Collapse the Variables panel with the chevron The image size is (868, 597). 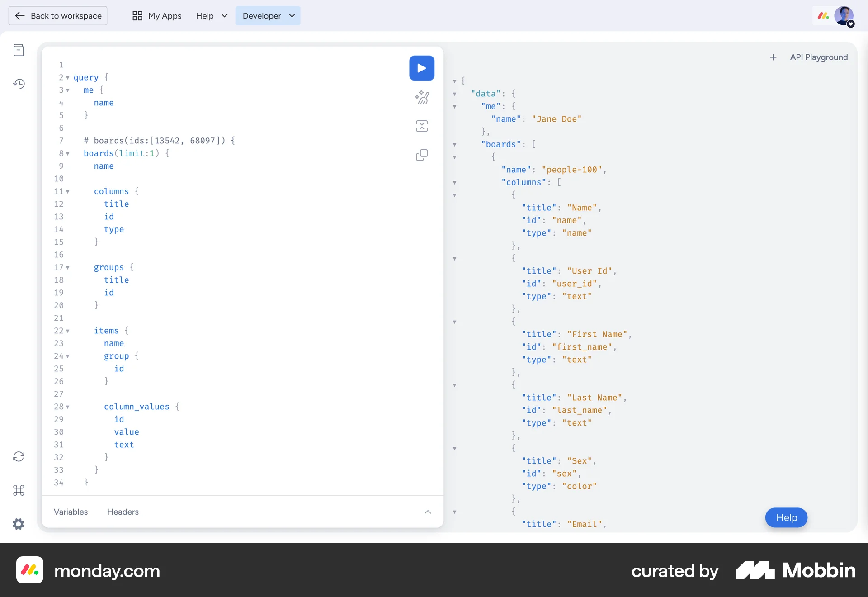coord(427,512)
